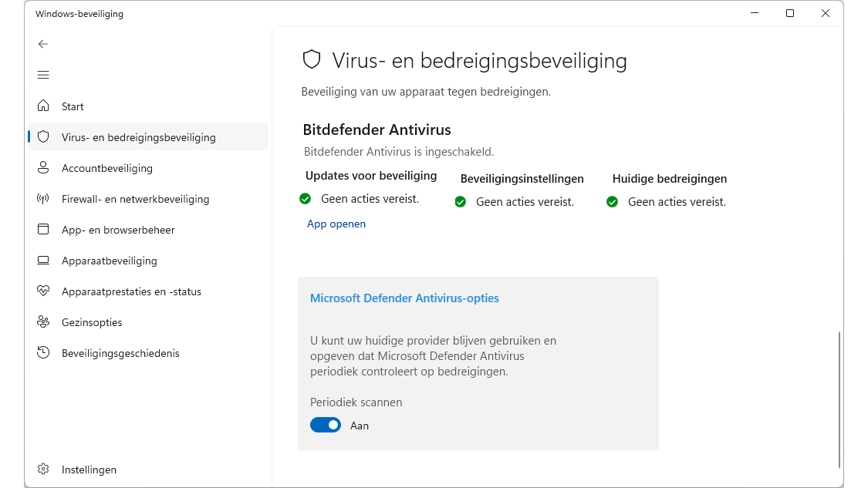The height and width of the screenshot is (488, 868).
Task: Turn off the Periodiek scannen toggle
Action: pyautogui.click(x=326, y=425)
